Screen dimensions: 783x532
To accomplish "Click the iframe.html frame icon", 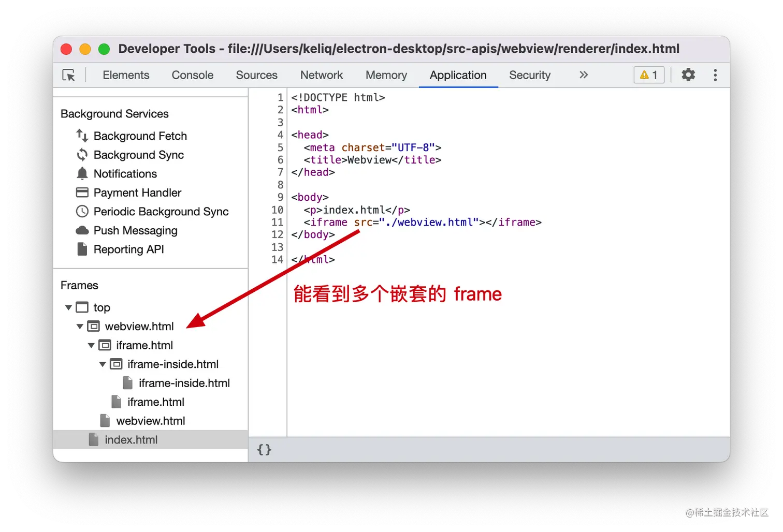I will (105, 345).
